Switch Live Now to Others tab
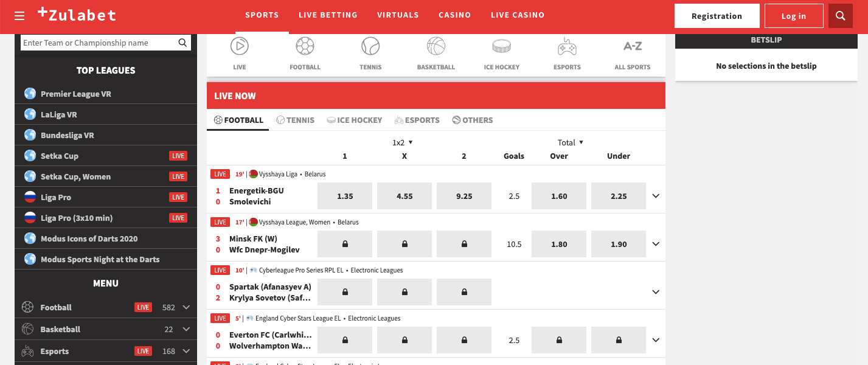The height and width of the screenshot is (365, 868). [473, 120]
